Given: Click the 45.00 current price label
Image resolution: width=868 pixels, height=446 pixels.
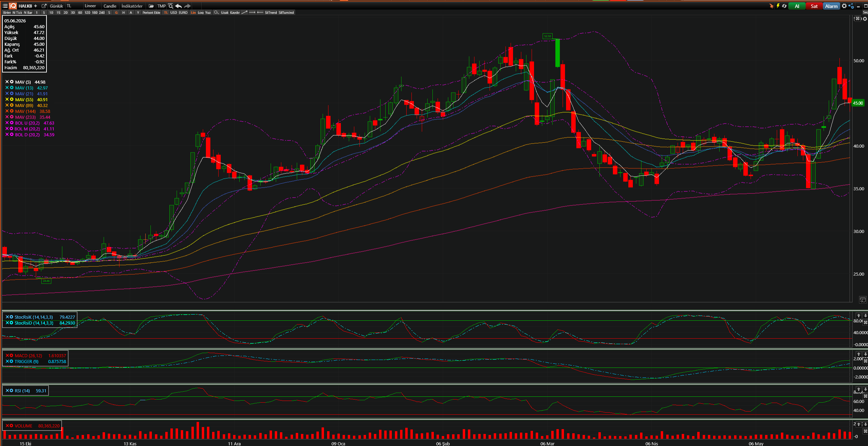Looking at the screenshot, I should tap(858, 103).
